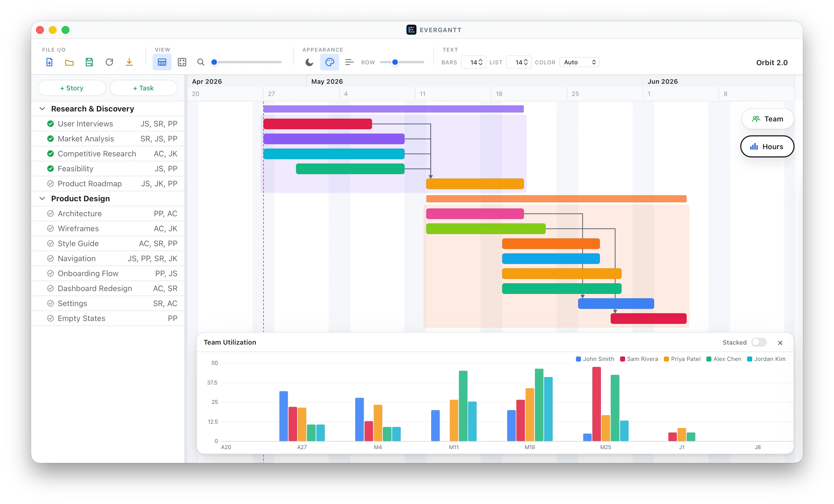Click the reload circular arrow icon

point(109,62)
